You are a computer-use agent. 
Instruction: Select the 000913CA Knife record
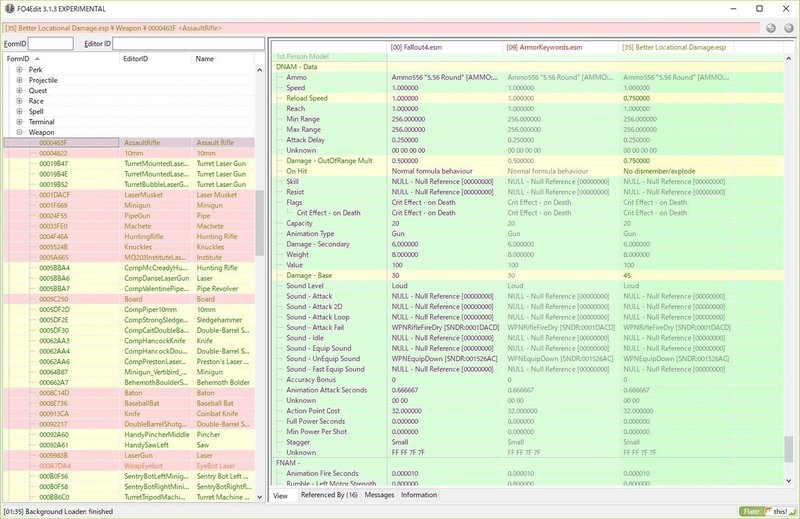pos(129,413)
